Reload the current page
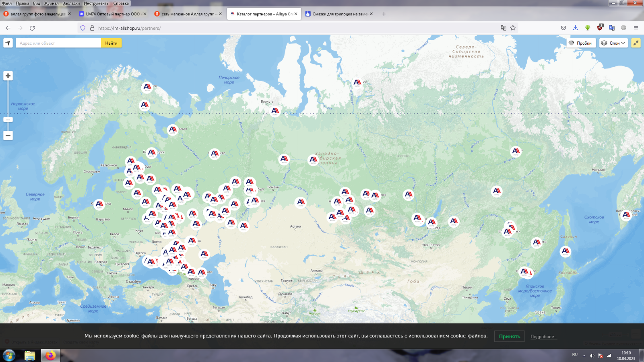This screenshot has width=644, height=362. pos(32,28)
